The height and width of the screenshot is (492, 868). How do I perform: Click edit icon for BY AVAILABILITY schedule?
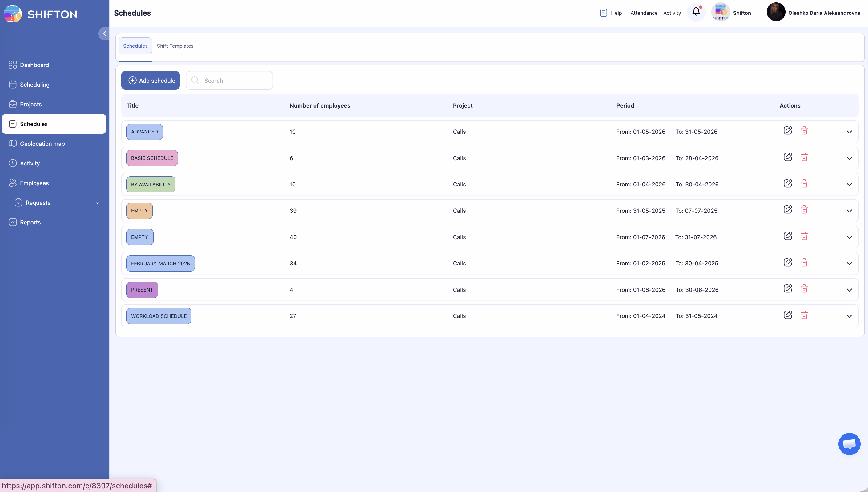click(x=788, y=183)
